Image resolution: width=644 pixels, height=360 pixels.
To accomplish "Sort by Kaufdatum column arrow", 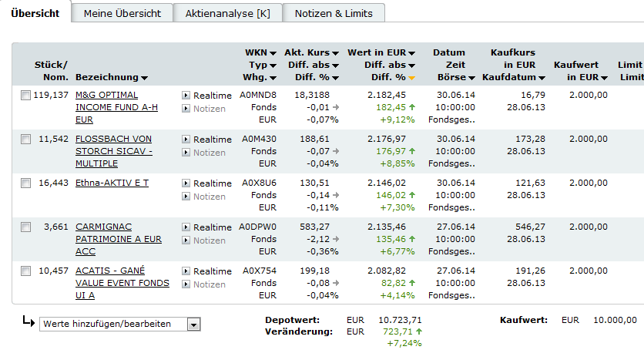I will pyautogui.click(x=542, y=78).
